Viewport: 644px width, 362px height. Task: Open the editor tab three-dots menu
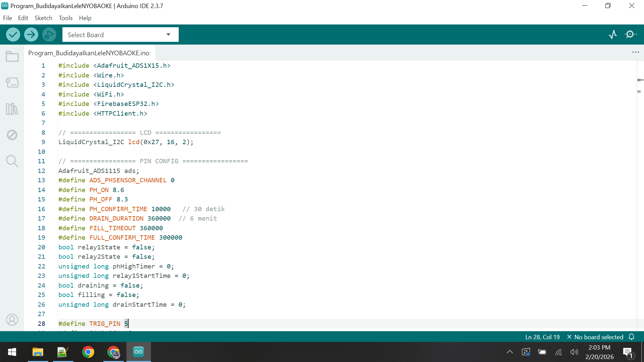coord(636,52)
